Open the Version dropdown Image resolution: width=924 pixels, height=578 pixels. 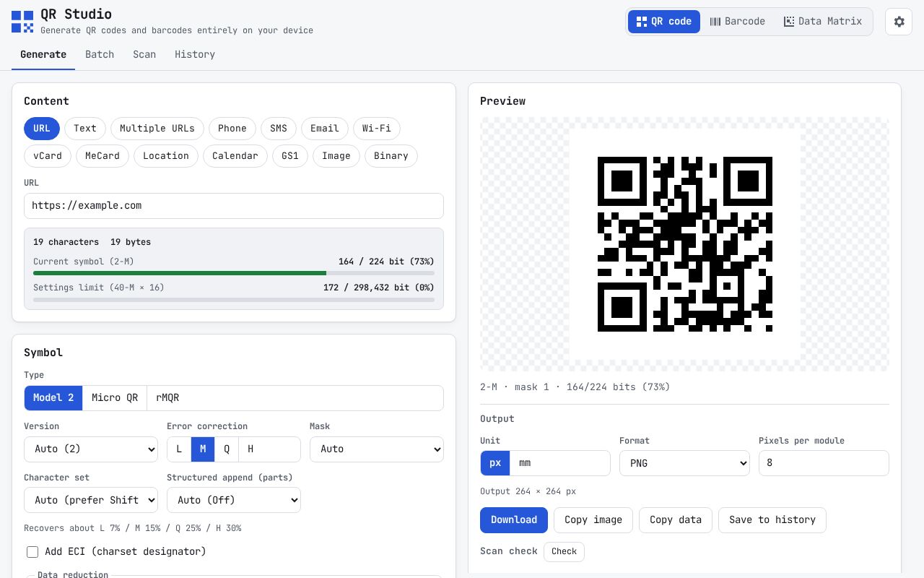click(91, 449)
